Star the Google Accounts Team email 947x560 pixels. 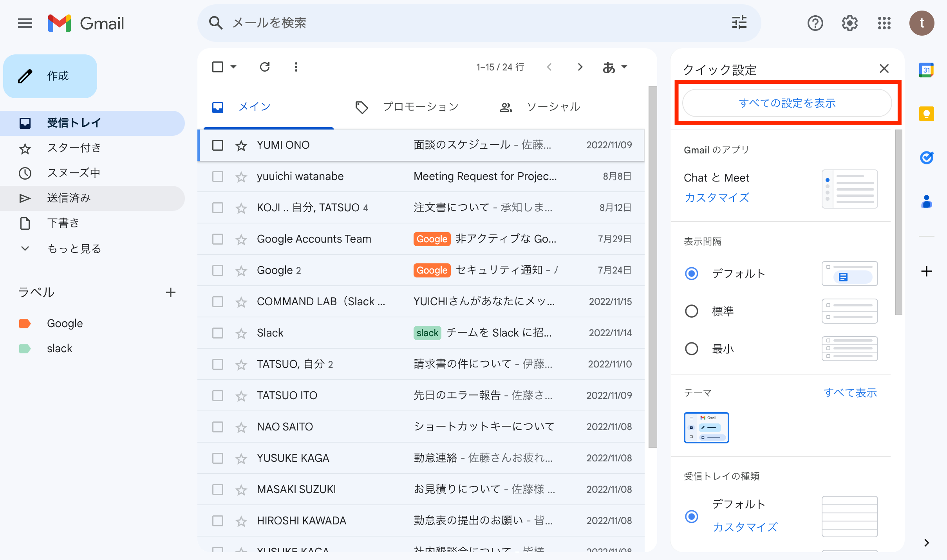click(x=241, y=239)
